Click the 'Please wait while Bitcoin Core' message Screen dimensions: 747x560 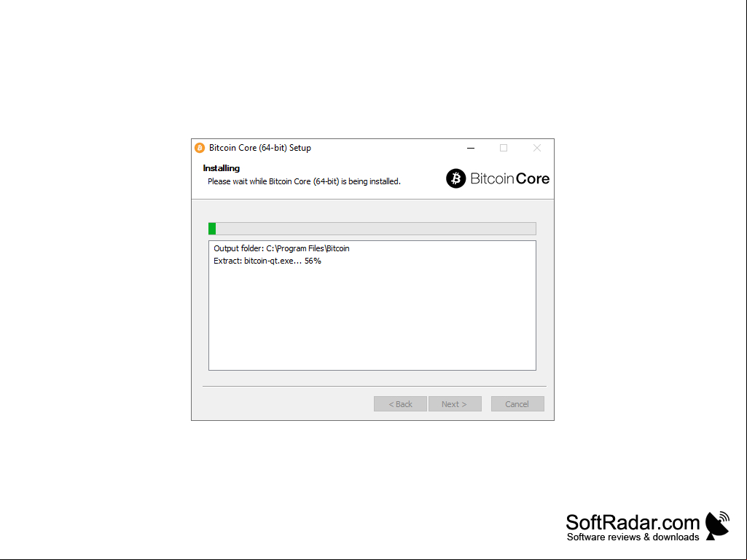pos(304,181)
